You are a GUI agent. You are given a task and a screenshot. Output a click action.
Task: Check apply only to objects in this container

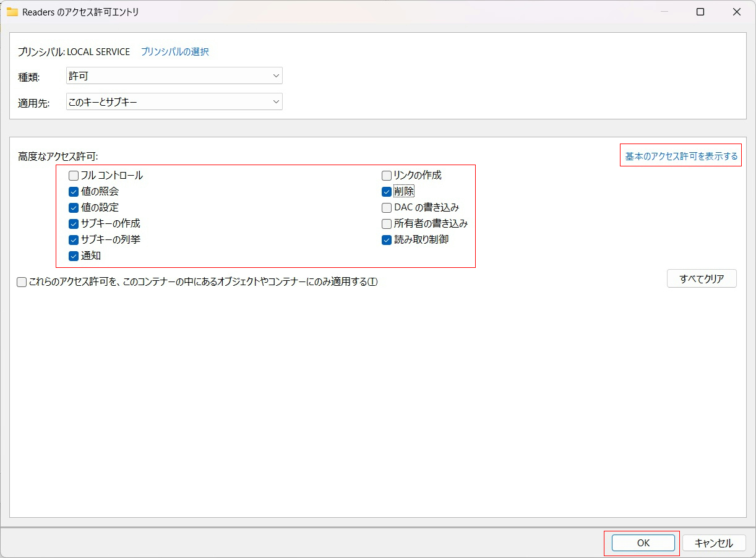point(22,283)
